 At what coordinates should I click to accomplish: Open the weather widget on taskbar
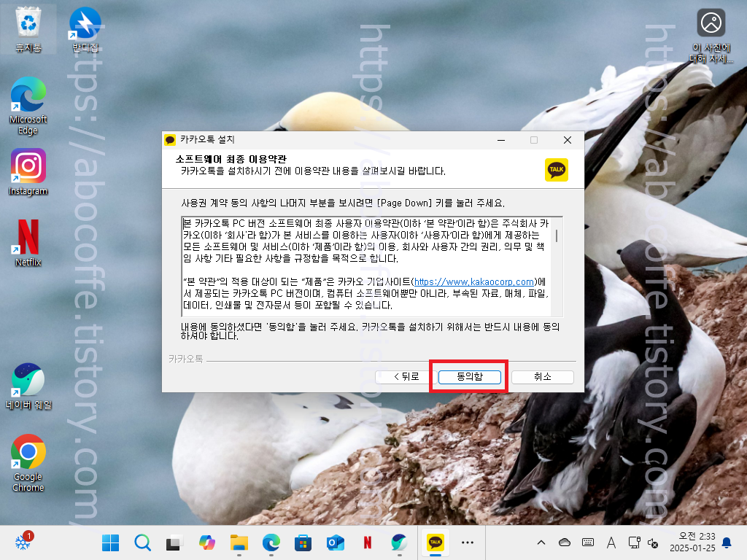(23, 542)
